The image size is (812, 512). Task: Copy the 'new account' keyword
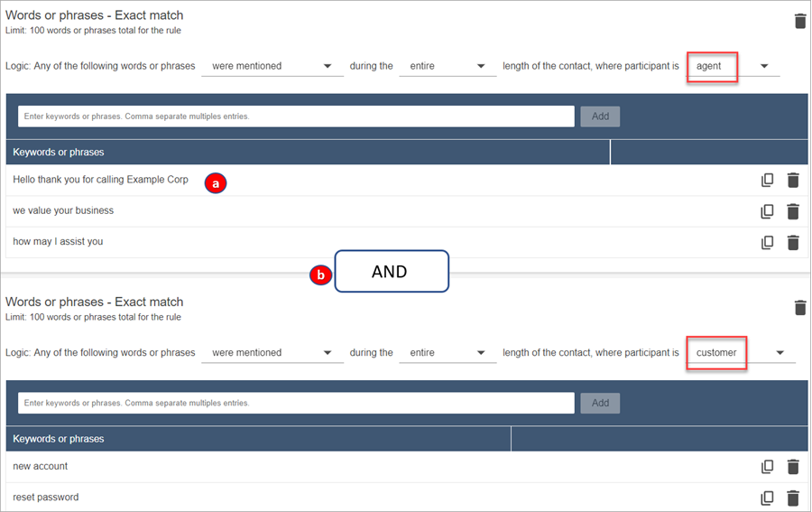(767, 467)
